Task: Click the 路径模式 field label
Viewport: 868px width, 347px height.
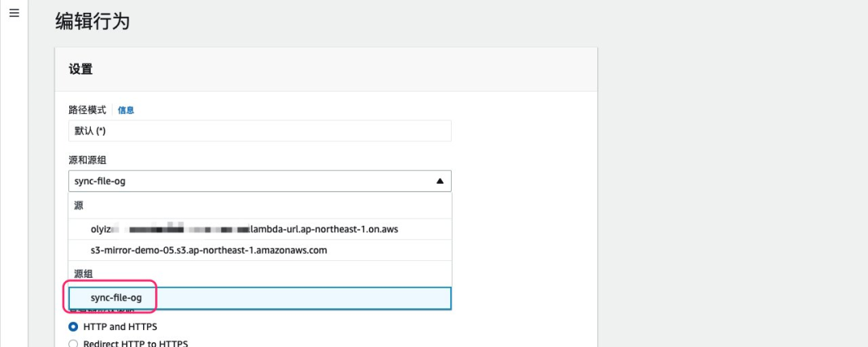Action: pos(87,110)
